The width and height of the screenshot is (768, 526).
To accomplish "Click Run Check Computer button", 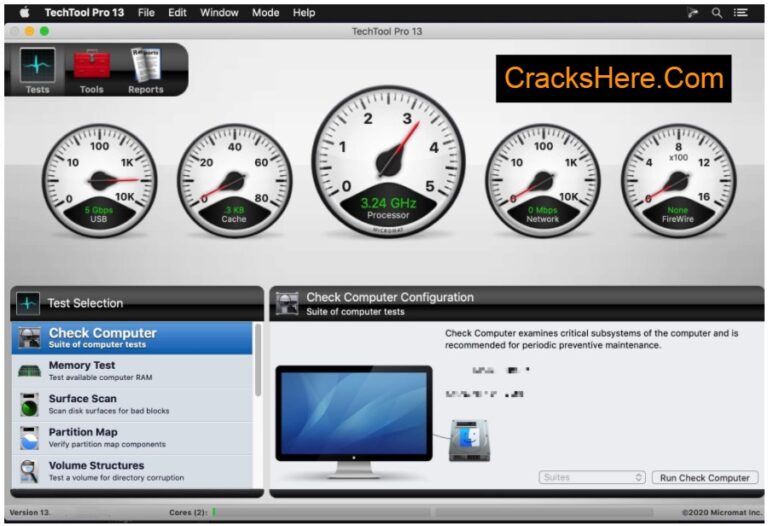I will pos(705,478).
